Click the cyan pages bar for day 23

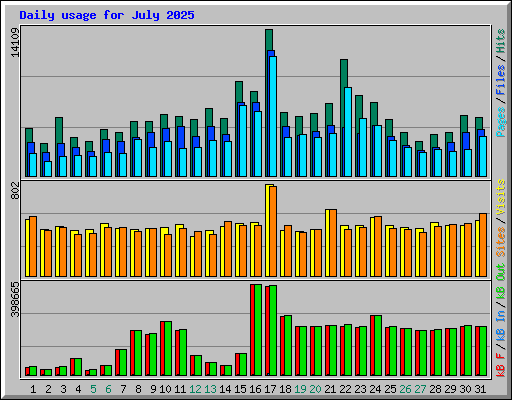(x=363, y=147)
